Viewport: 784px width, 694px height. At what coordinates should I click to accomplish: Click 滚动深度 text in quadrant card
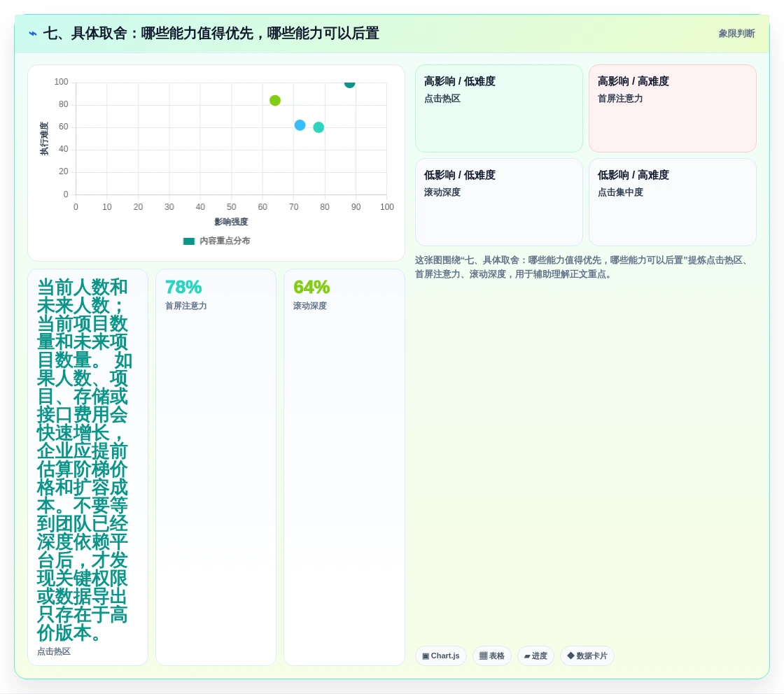point(442,192)
